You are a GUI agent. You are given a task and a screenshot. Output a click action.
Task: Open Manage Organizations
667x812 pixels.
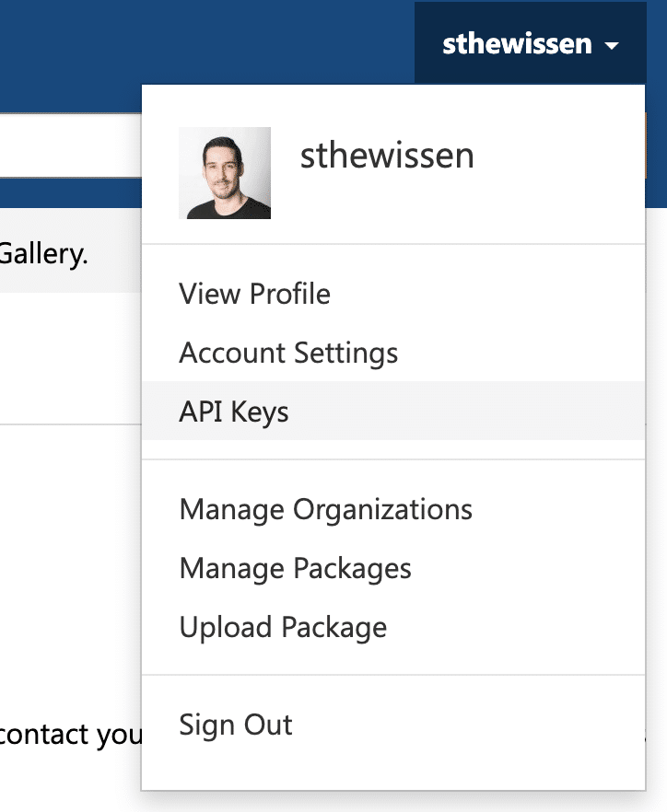pyautogui.click(x=325, y=509)
